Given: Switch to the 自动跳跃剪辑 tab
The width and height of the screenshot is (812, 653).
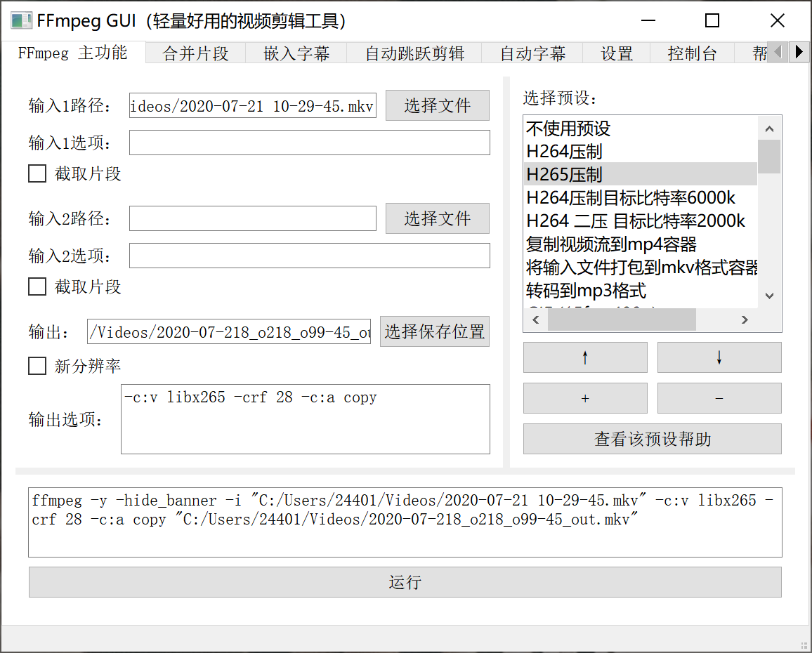Looking at the screenshot, I should (414, 53).
